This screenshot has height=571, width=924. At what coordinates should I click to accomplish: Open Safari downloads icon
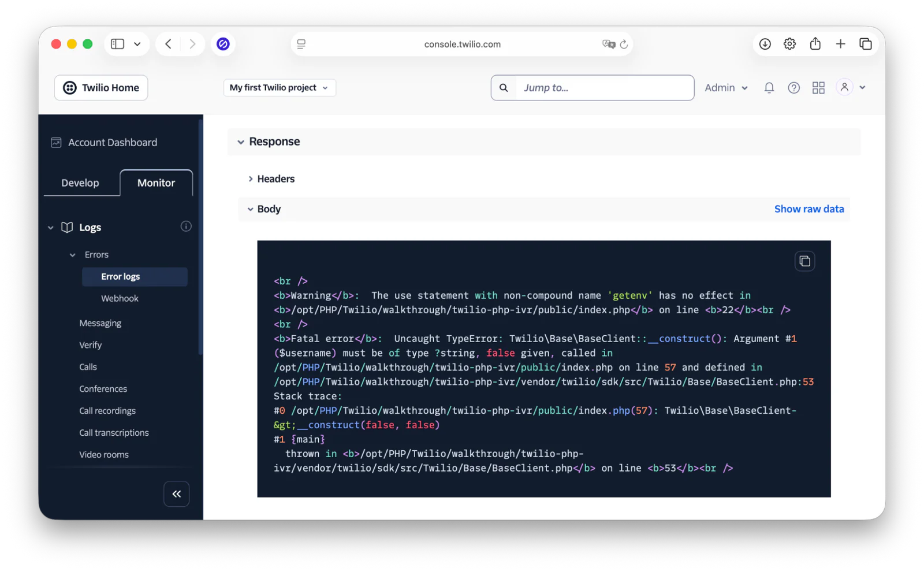tap(765, 43)
